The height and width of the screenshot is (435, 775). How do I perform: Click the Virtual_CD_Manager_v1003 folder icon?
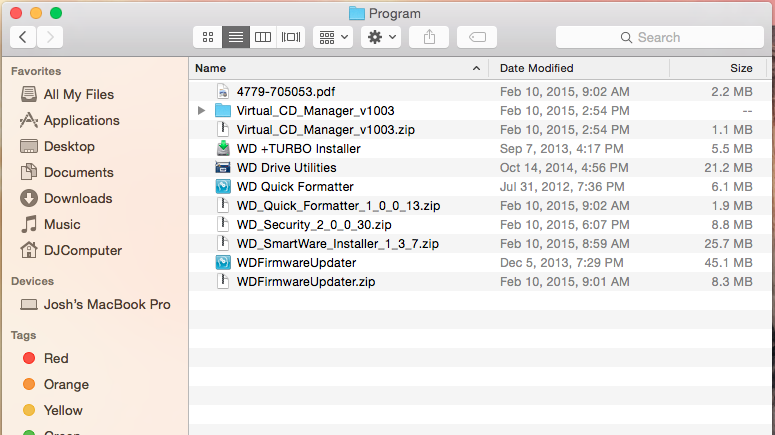click(x=223, y=111)
